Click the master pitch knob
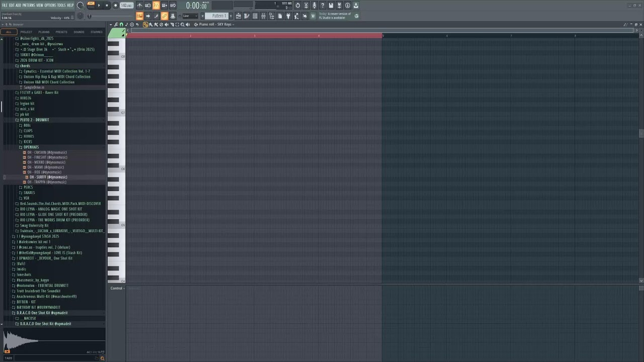Image resolution: width=644 pixels, height=362 pixels. pyautogui.click(x=80, y=17)
